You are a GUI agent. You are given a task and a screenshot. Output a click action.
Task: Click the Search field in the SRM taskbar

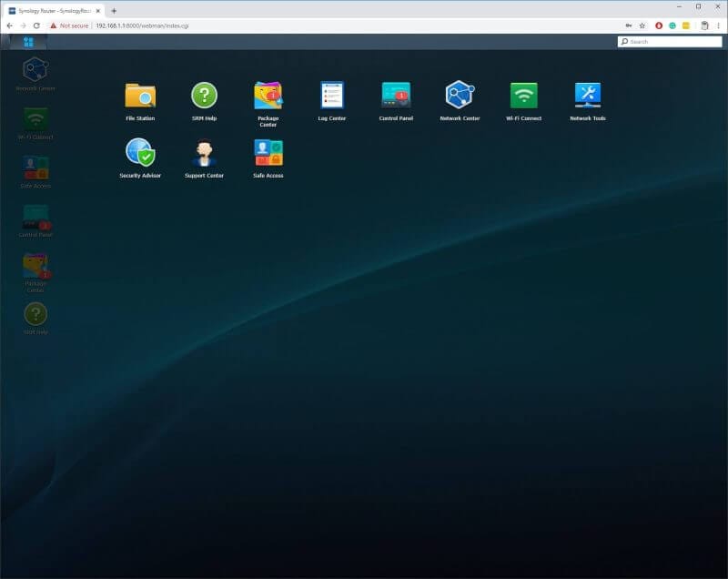(x=671, y=41)
